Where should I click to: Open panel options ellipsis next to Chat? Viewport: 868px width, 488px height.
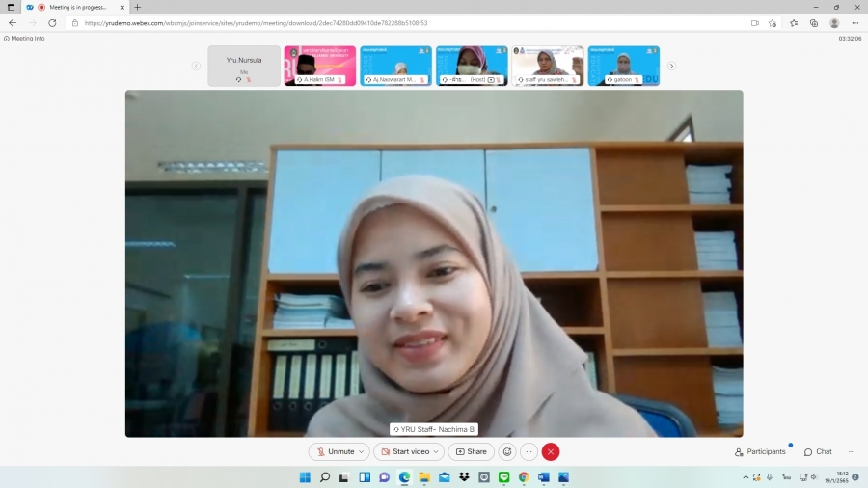pos(851,451)
